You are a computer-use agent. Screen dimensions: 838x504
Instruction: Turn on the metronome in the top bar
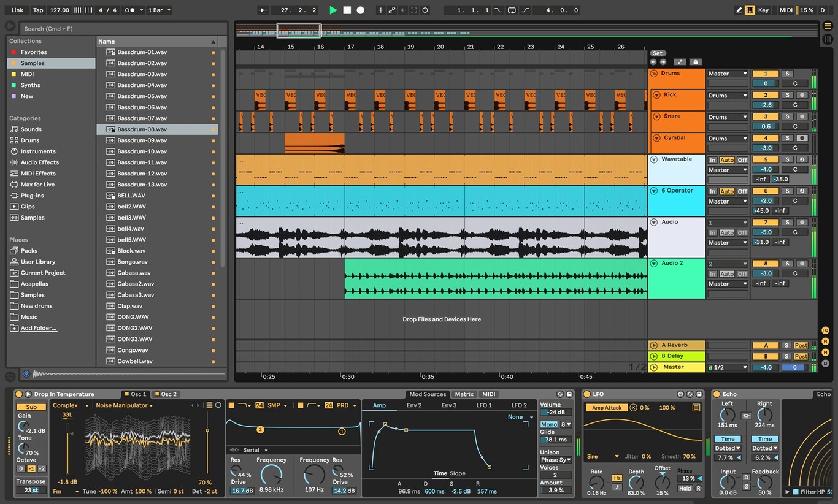click(129, 10)
